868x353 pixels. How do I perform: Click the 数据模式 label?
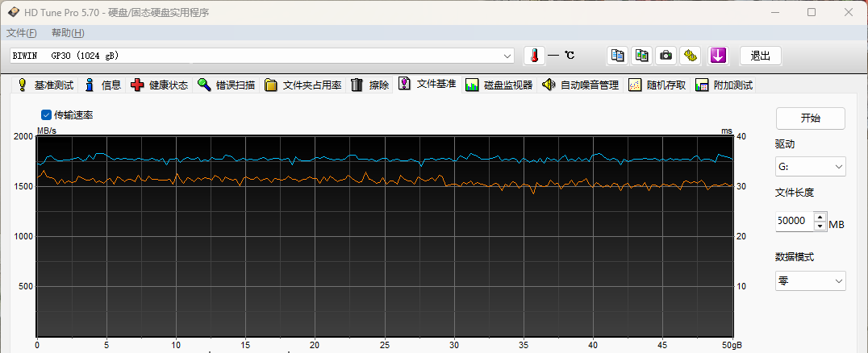pos(795,257)
